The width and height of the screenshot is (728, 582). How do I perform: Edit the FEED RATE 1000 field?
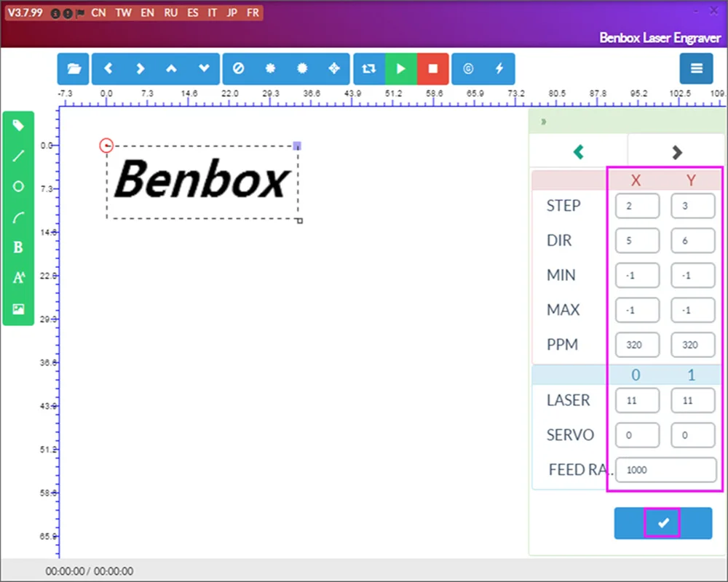[666, 470]
